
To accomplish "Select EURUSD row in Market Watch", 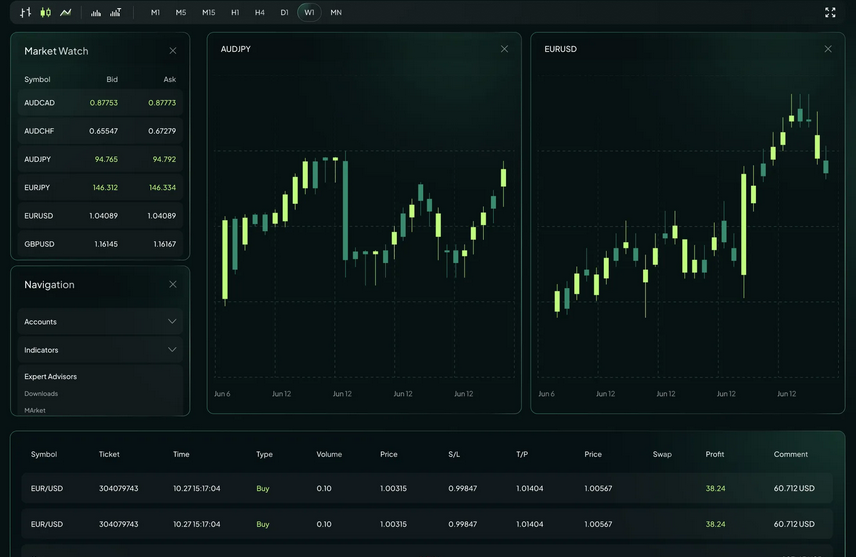I will pos(100,216).
